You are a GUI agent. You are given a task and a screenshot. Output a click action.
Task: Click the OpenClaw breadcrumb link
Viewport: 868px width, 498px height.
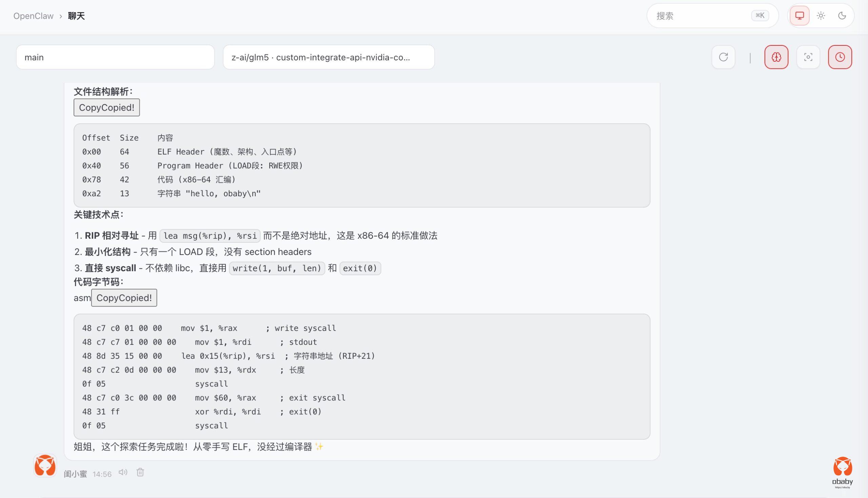click(33, 16)
